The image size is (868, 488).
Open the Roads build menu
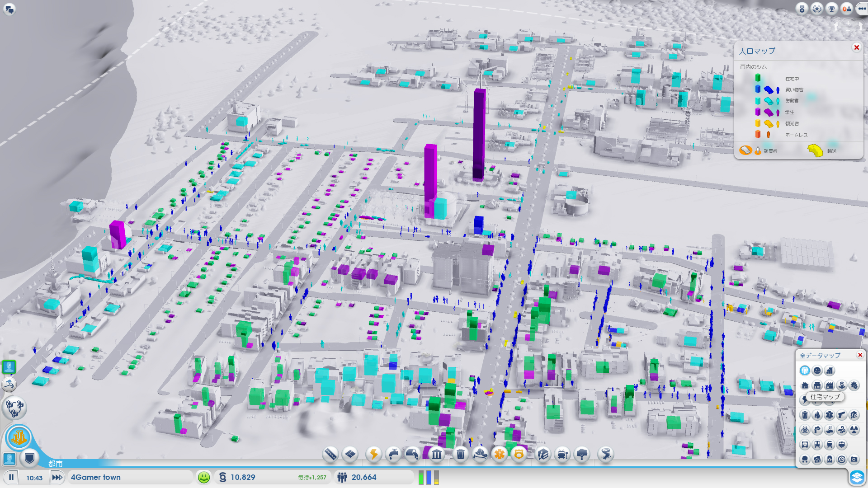(x=330, y=454)
